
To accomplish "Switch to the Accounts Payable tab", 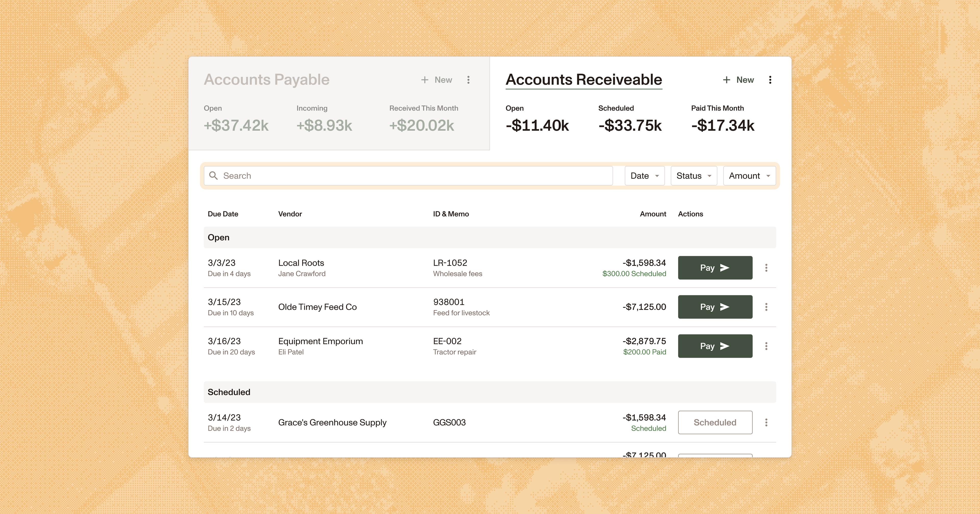I will [x=267, y=80].
